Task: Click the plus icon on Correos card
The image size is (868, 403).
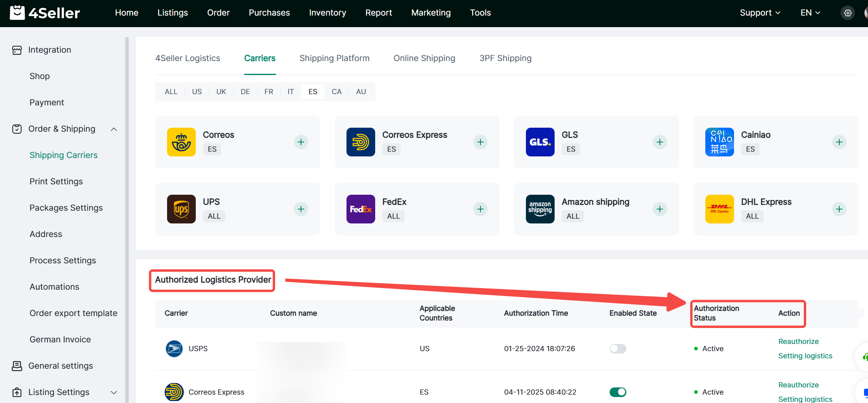Action: coord(301,142)
